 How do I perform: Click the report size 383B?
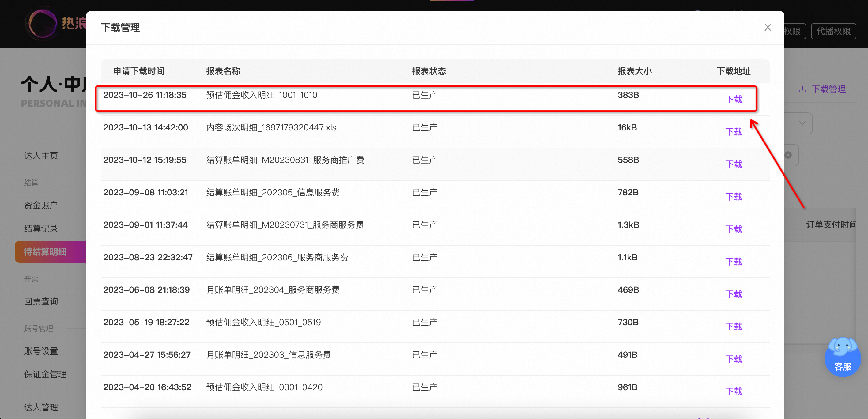(628, 95)
